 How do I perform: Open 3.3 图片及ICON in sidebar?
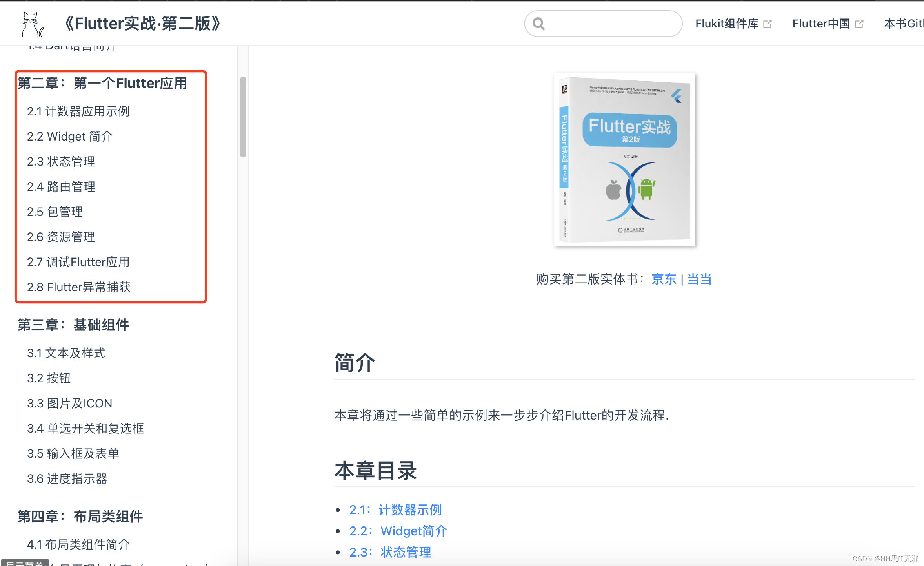(69, 404)
